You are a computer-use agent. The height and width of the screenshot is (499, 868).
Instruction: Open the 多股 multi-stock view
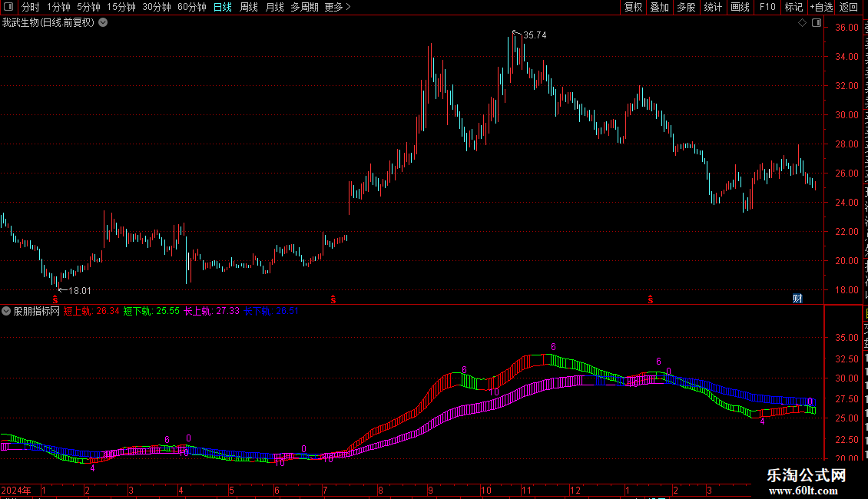coord(687,7)
